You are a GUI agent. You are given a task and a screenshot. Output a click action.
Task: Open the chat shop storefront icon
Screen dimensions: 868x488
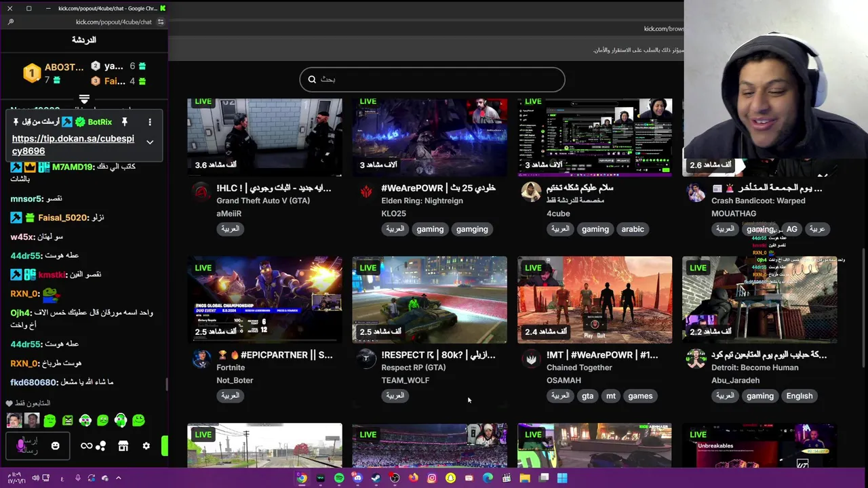pos(123,446)
